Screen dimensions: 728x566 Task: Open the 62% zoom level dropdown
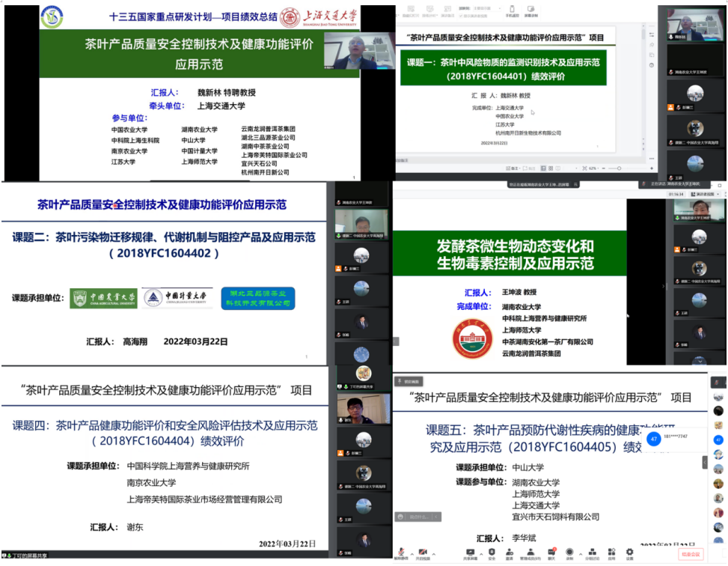pos(593,168)
